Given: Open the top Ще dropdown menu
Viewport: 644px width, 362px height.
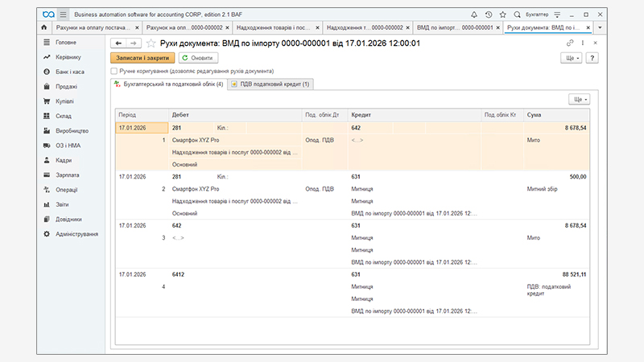Looking at the screenshot, I should click(572, 58).
